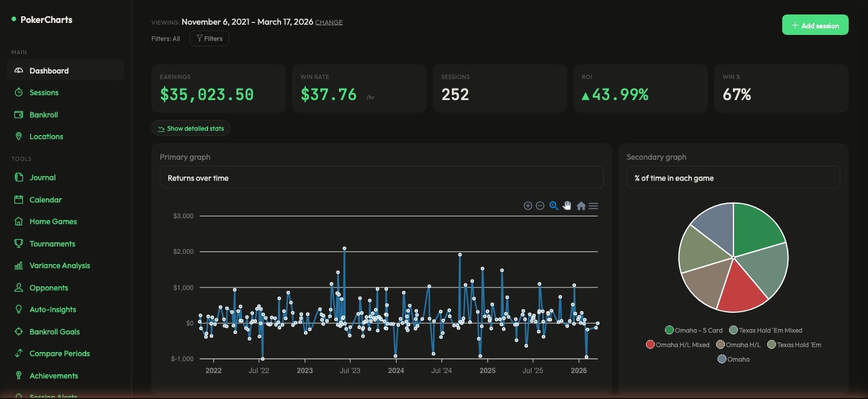Activate the pan hand tool on the chart
The image size is (868, 399).
567,206
